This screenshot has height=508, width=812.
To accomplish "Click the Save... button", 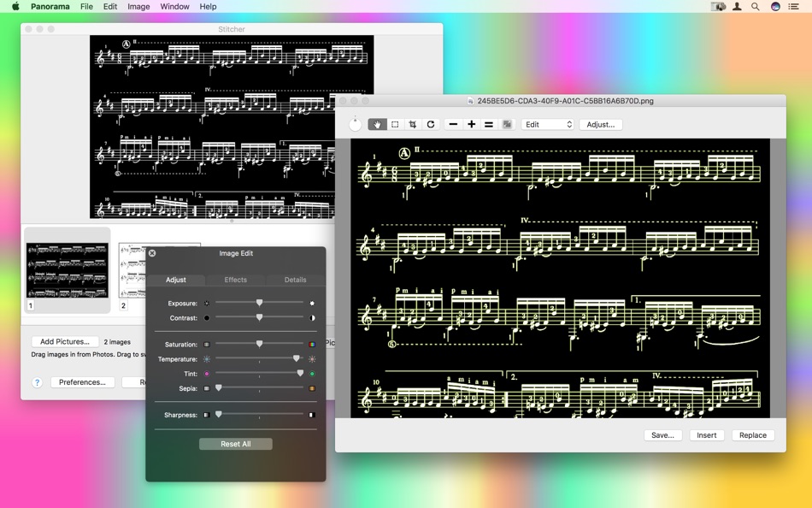I will pyautogui.click(x=663, y=435).
